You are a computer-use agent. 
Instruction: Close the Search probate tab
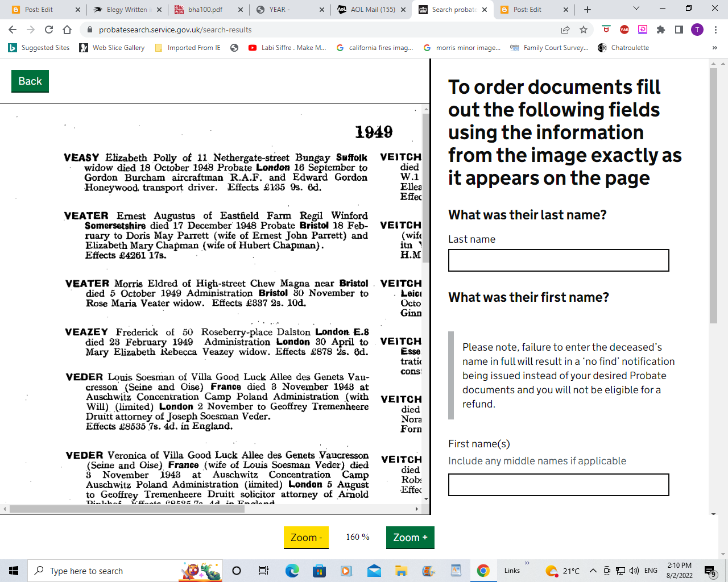click(485, 10)
